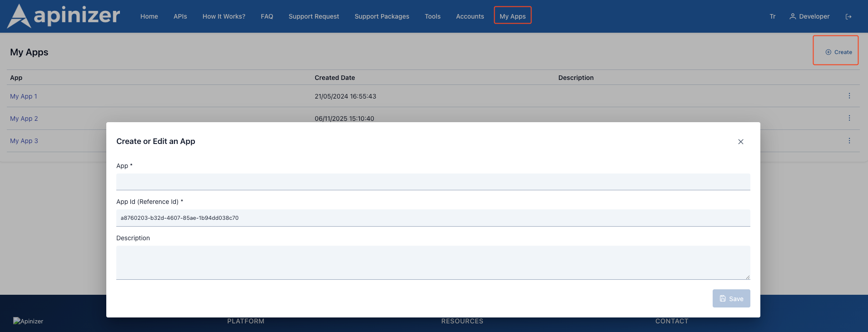Close the Create or Edit App dialog
The image size is (868, 332).
click(740, 142)
